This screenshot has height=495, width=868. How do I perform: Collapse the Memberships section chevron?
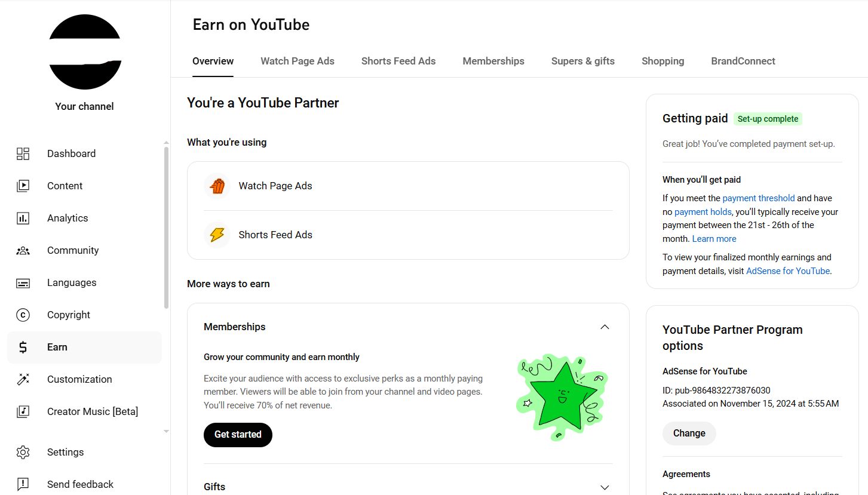coord(605,327)
